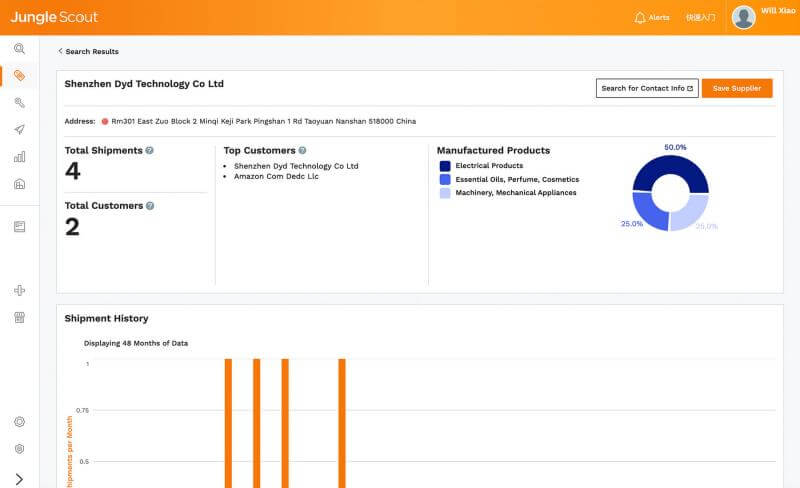
Task: Click the Chinese quick-start link in header
Action: 701,18
